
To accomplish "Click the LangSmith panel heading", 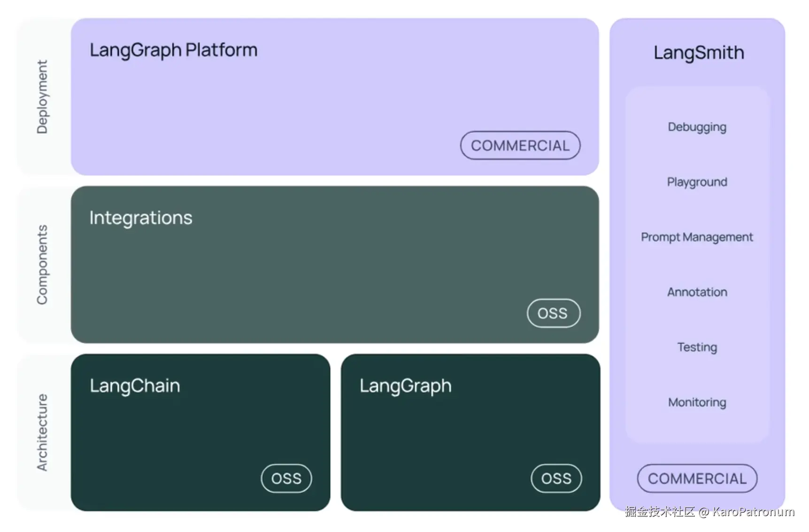I will click(x=699, y=53).
